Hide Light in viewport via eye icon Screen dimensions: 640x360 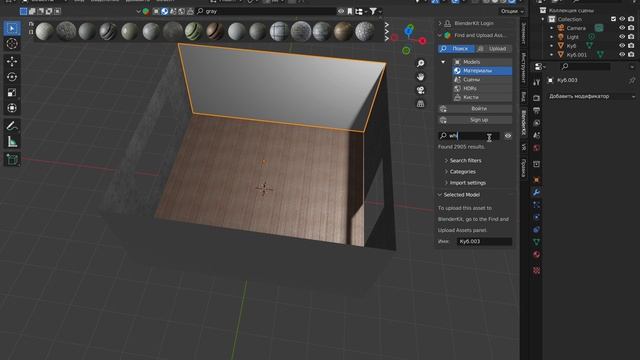pos(622,37)
